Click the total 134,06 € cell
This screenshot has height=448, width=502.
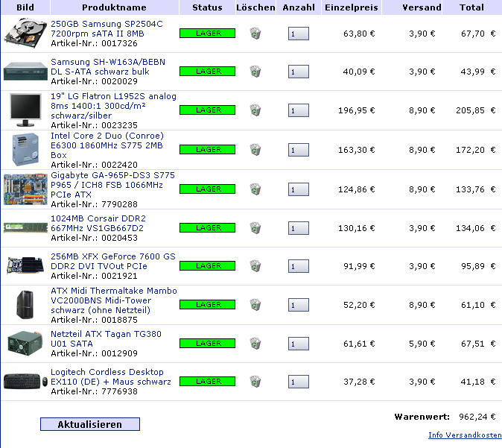[476, 228]
